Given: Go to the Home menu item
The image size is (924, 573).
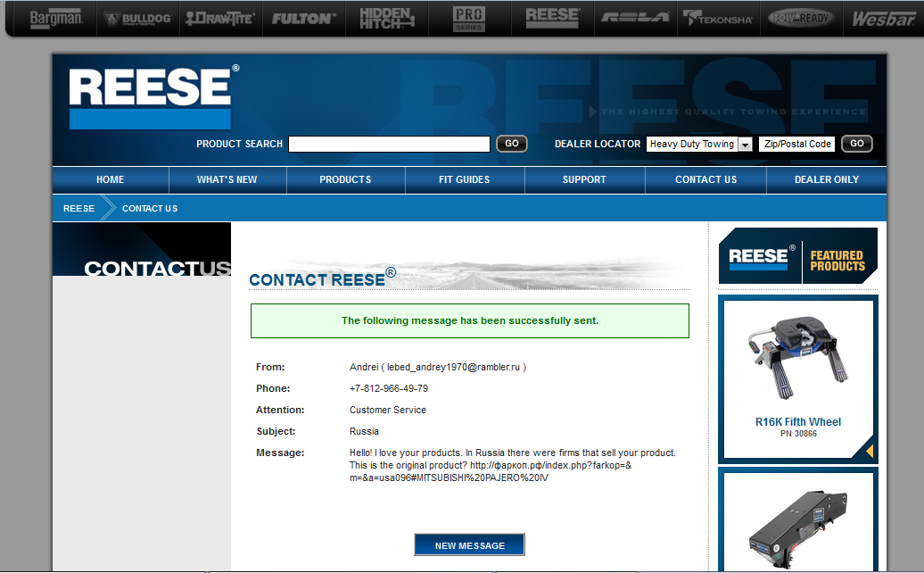Looking at the screenshot, I should pos(111,179).
